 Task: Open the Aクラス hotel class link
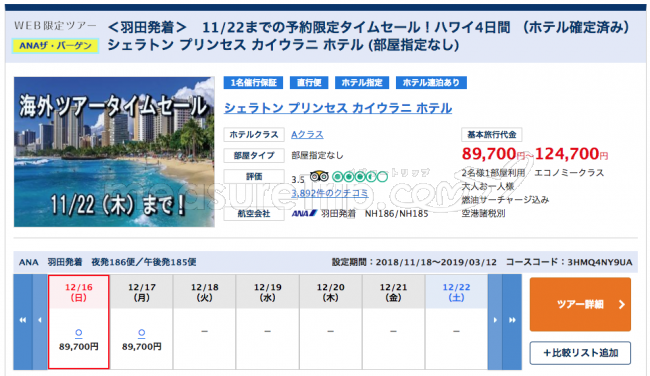(x=307, y=135)
